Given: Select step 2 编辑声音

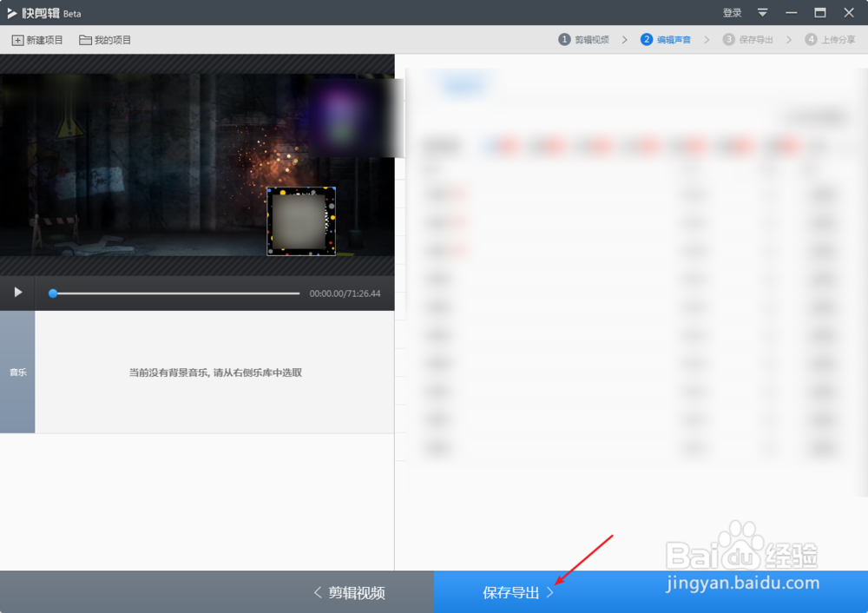Looking at the screenshot, I should (666, 39).
